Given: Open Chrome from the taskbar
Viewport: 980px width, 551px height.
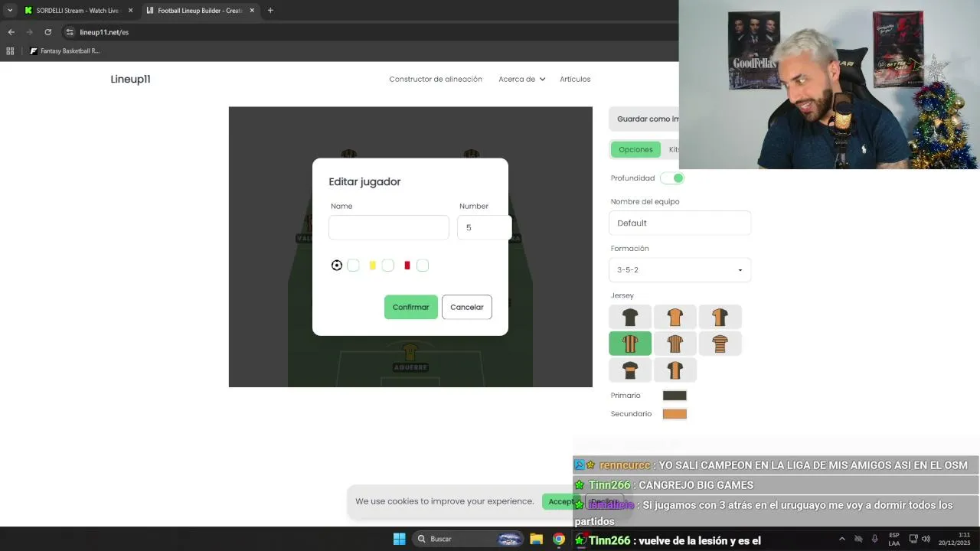Looking at the screenshot, I should pos(559,539).
